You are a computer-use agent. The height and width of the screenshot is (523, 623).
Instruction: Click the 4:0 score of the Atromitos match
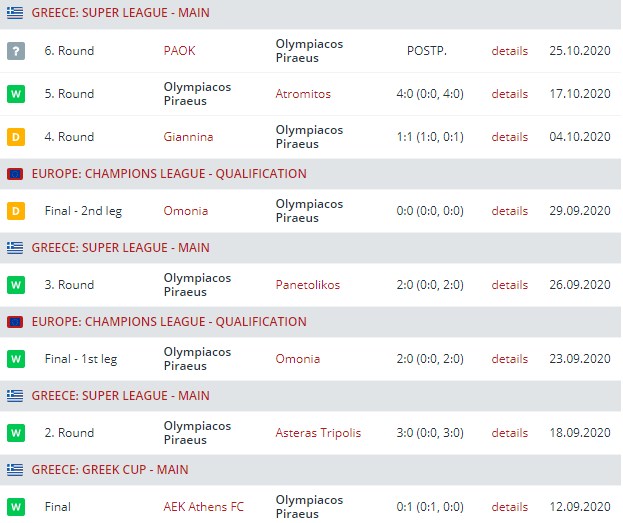(x=433, y=94)
